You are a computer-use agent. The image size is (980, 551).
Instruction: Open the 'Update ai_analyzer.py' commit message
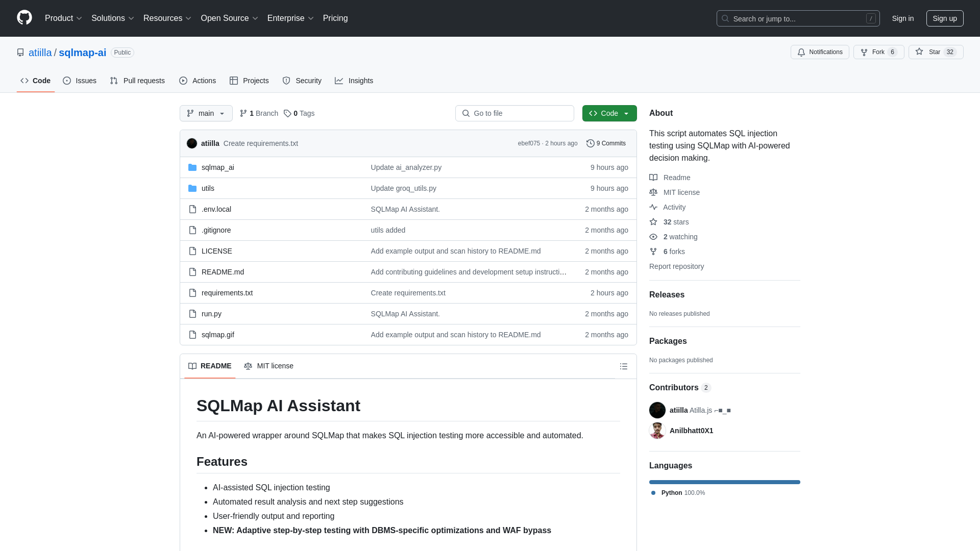(x=406, y=167)
